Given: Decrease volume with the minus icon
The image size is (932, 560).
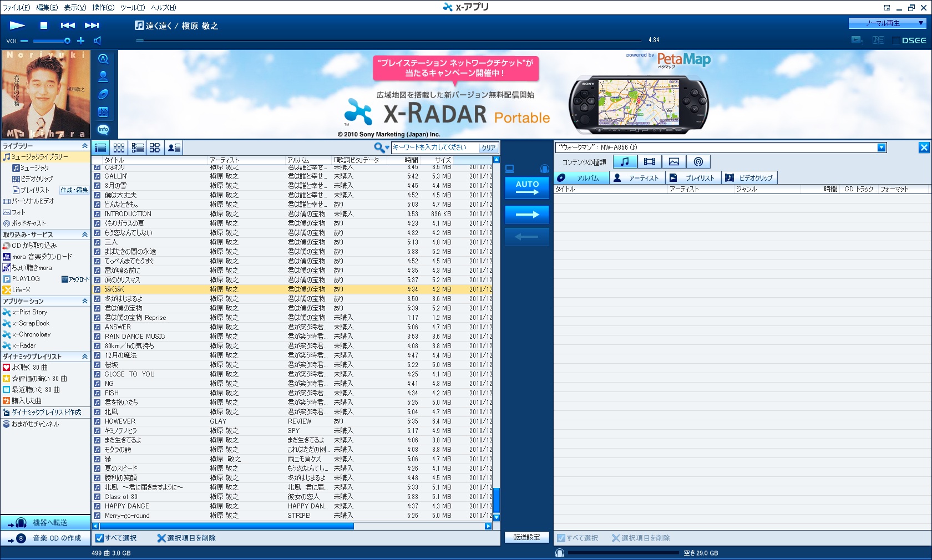Looking at the screenshot, I should pos(24,40).
